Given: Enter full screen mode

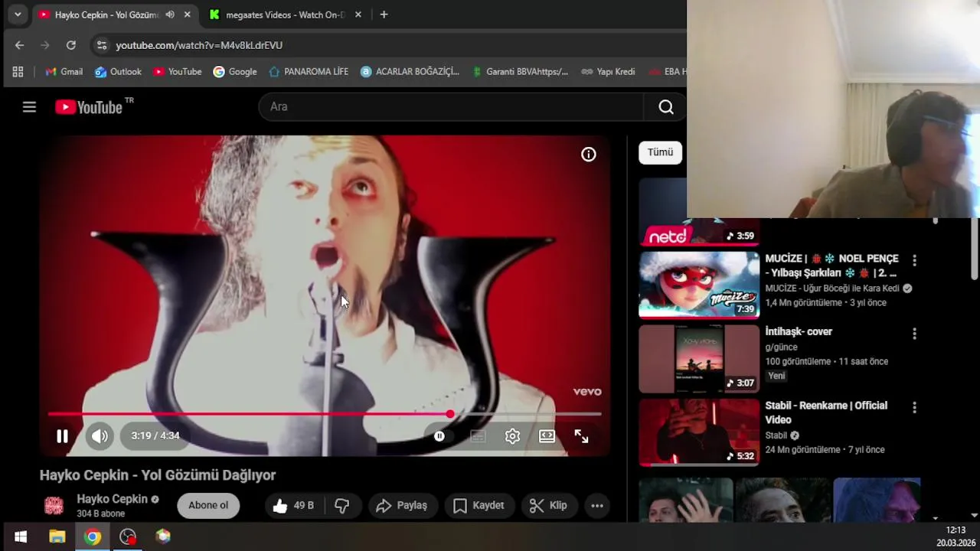Looking at the screenshot, I should [x=582, y=436].
